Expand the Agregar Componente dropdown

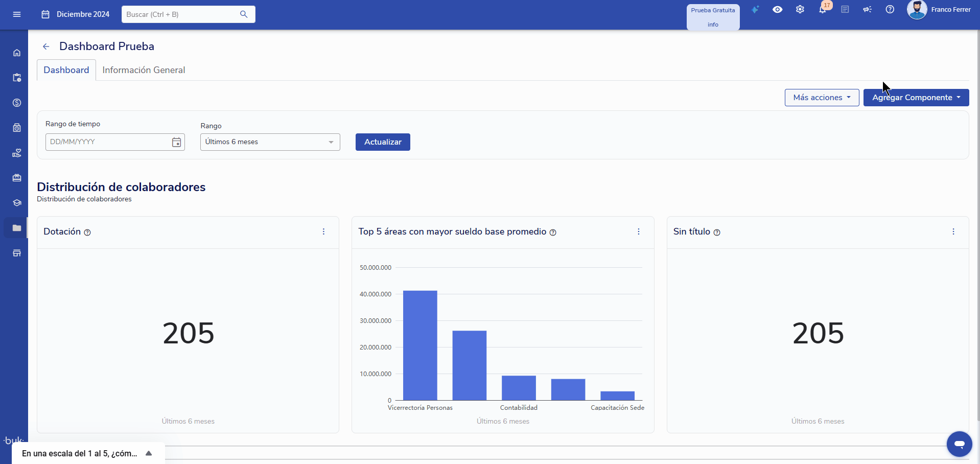click(916, 98)
